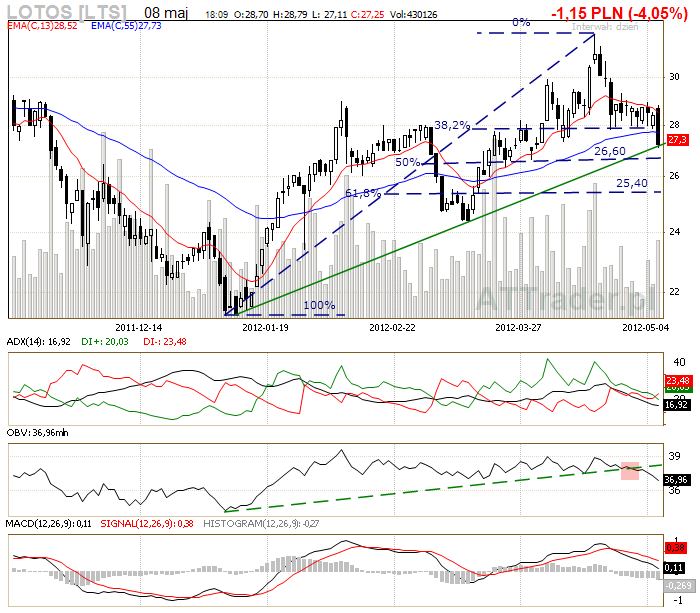Click the 2011-12-14 date axis label

pos(139,328)
